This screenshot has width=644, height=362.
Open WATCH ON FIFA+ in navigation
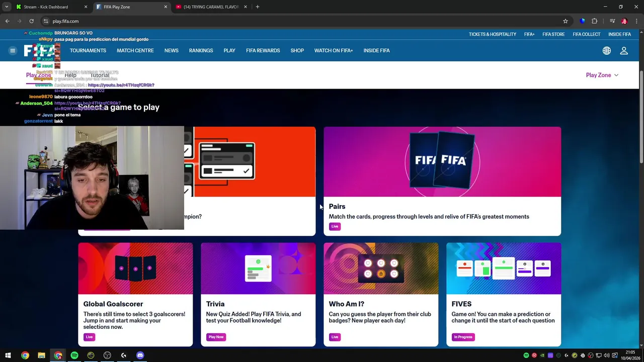[334, 51]
